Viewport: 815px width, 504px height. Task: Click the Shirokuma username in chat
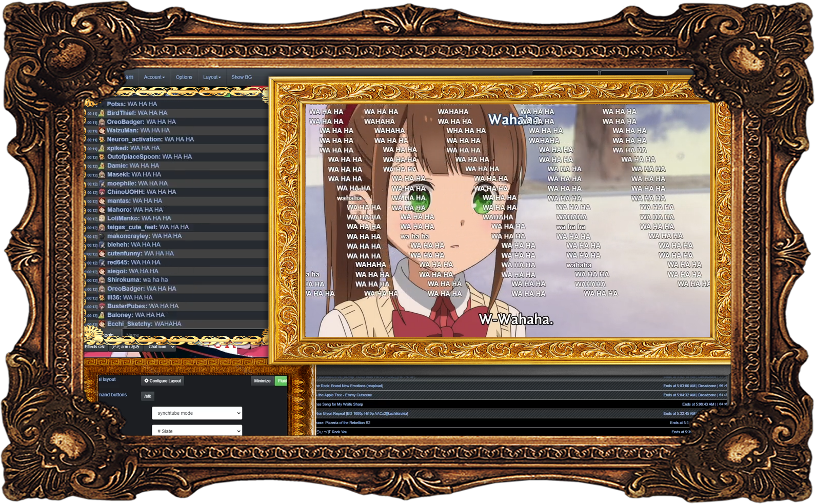click(x=124, y=280)
